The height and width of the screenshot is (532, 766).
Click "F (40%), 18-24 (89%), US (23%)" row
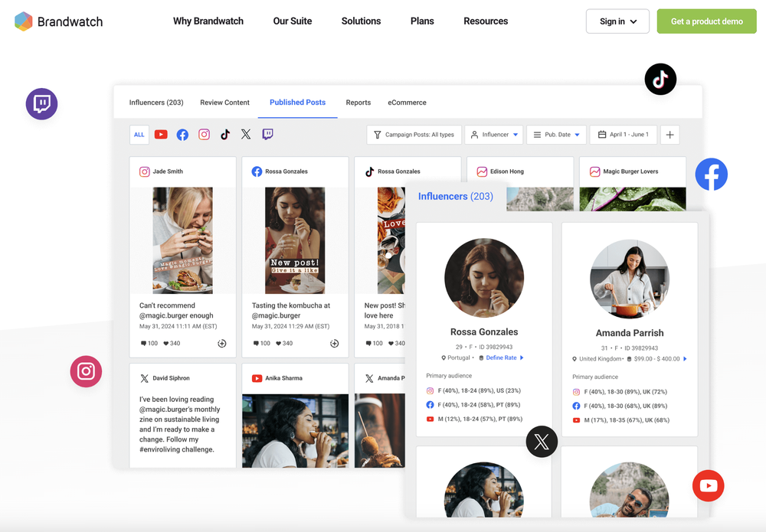(474, 390)
